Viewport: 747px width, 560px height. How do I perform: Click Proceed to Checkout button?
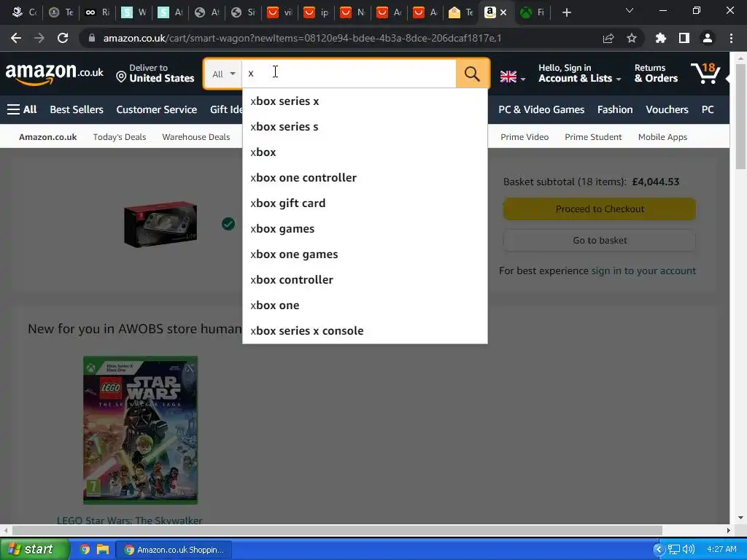tap(600, 209)
